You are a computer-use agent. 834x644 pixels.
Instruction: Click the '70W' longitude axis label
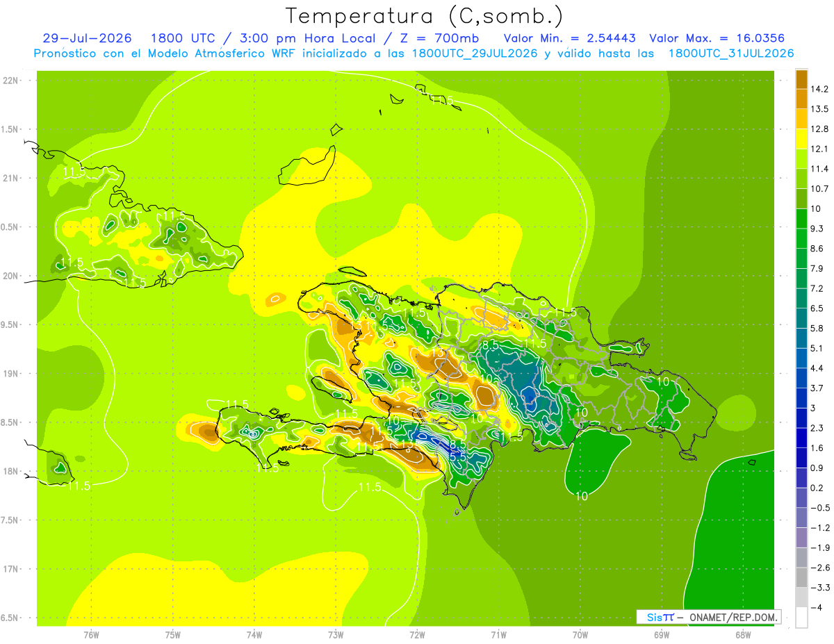[x=580, y=634]
